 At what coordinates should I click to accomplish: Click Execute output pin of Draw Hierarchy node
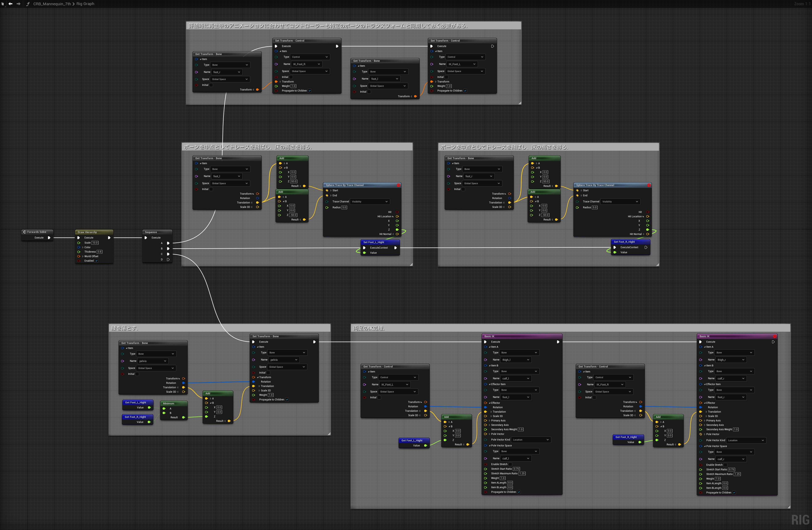click(109, 238)
